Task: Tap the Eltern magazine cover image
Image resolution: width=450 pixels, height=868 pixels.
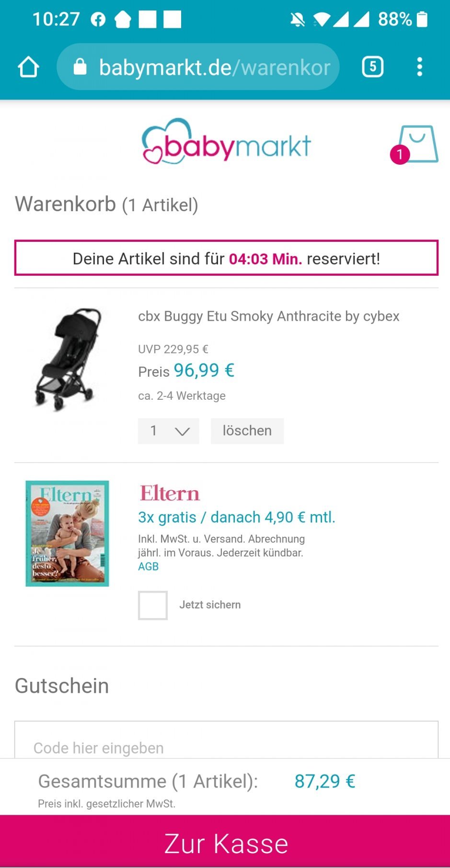Action: coord(68,533)
